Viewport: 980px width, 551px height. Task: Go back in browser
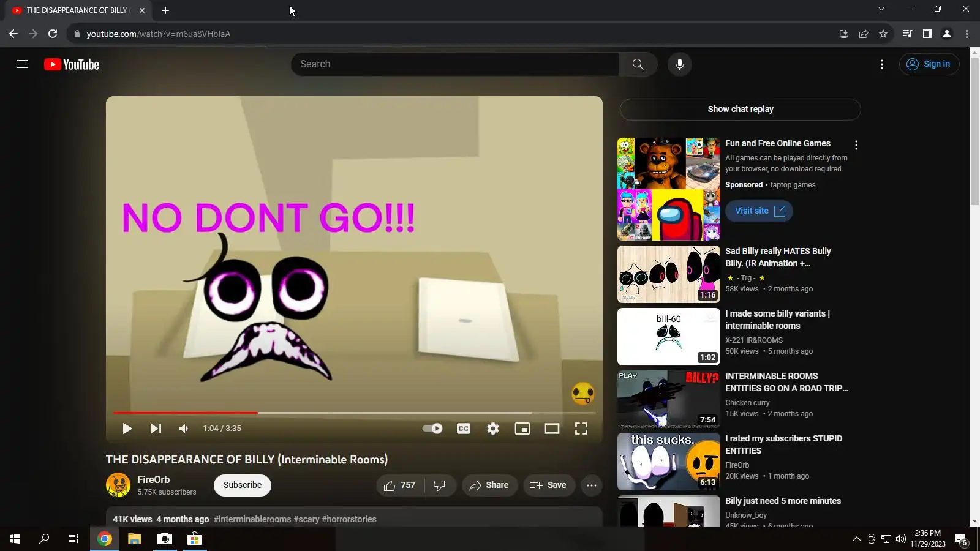pyautogui.click(x=13, y=34)
